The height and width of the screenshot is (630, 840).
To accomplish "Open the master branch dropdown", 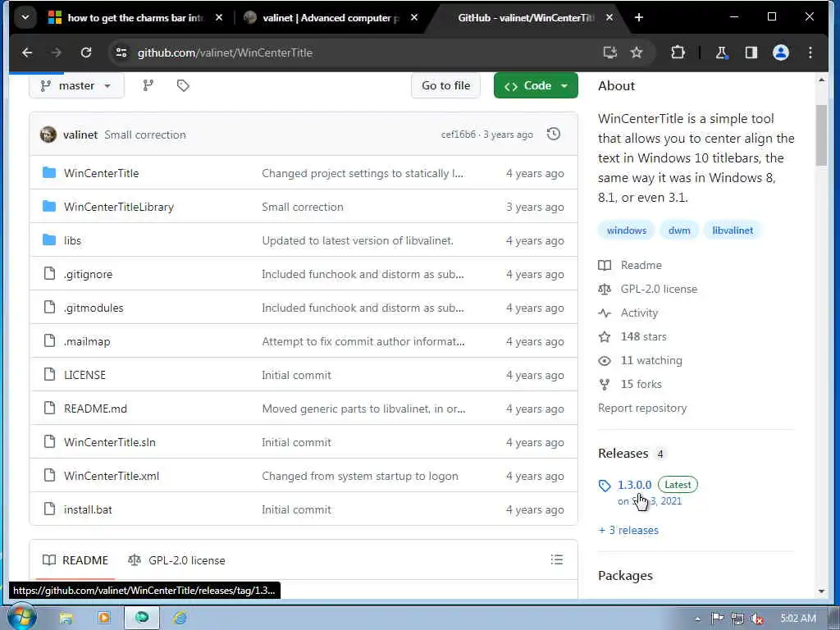I will click(76, 85).
